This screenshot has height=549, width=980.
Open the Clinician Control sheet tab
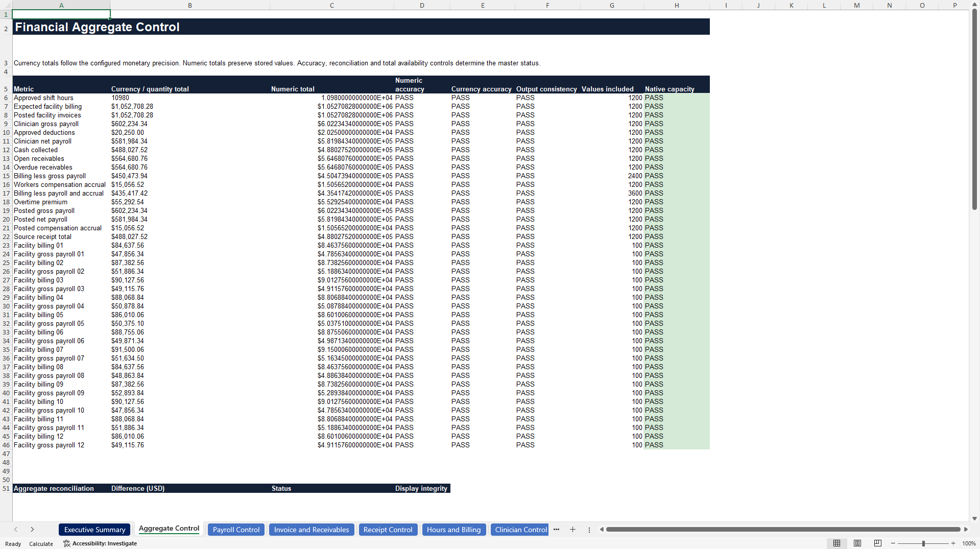click(x=519, y=530)
